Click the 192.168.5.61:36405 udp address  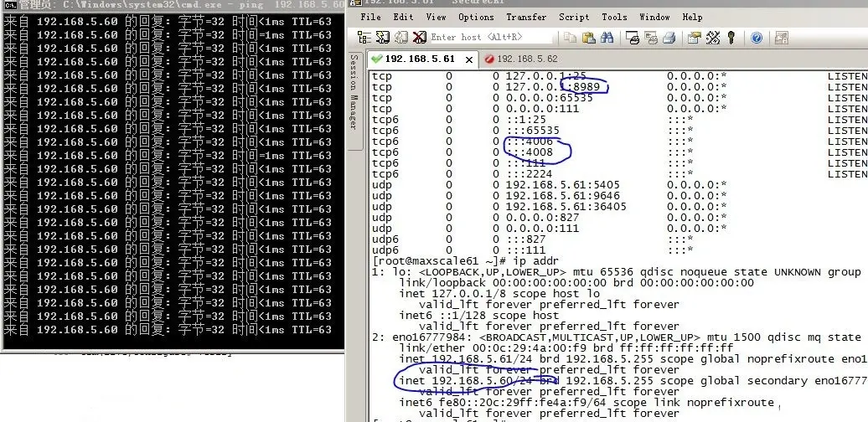pos(566,207)
